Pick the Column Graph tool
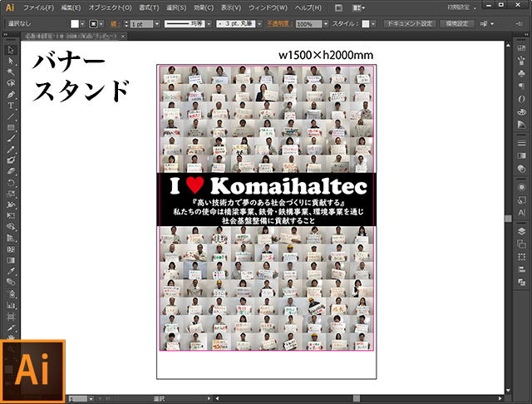The width and height of the screenshot is (532, 404). (11, 305)
